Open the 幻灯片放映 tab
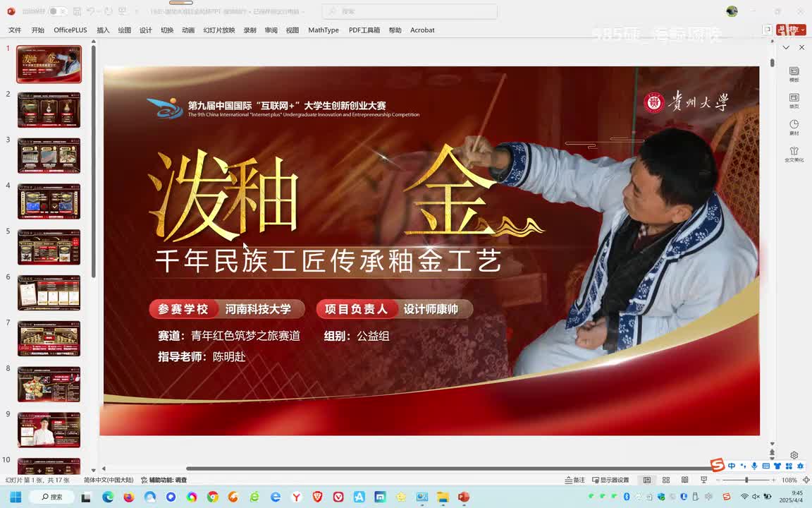Image resolution: width=812 pixels, height=508 pixels. pos(219,30)
